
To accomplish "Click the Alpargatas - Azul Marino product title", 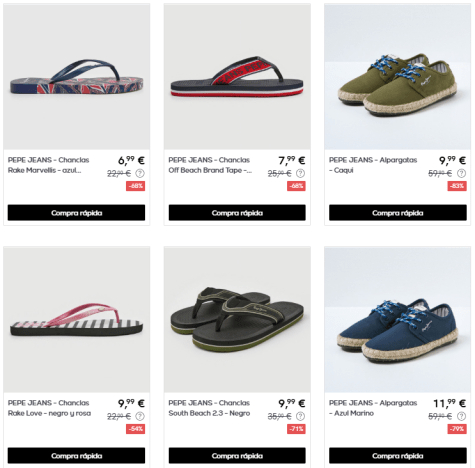I will coord(373,408).
